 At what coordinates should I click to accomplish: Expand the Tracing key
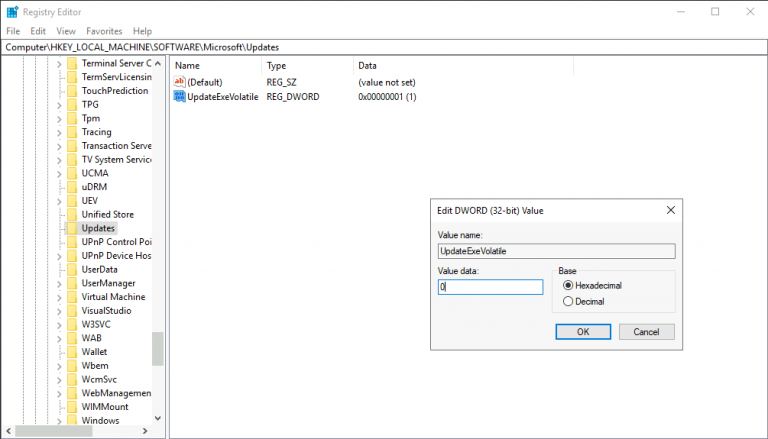[59, 132]
